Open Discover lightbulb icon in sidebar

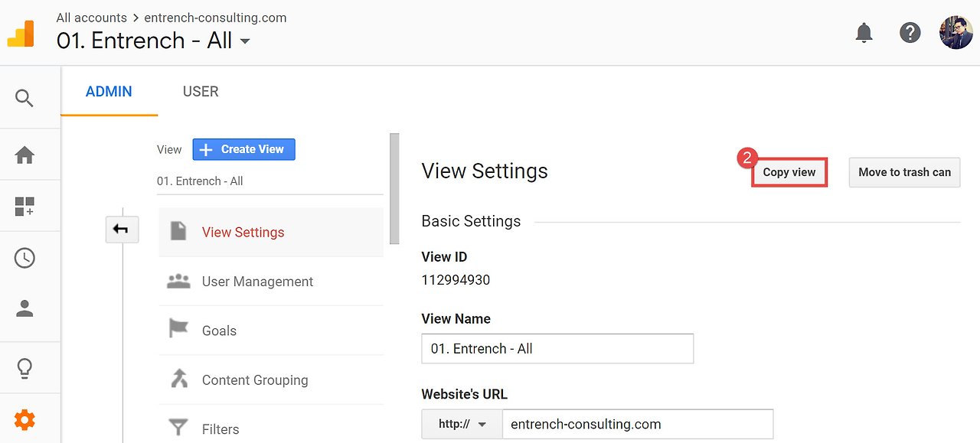click(24, 368)
